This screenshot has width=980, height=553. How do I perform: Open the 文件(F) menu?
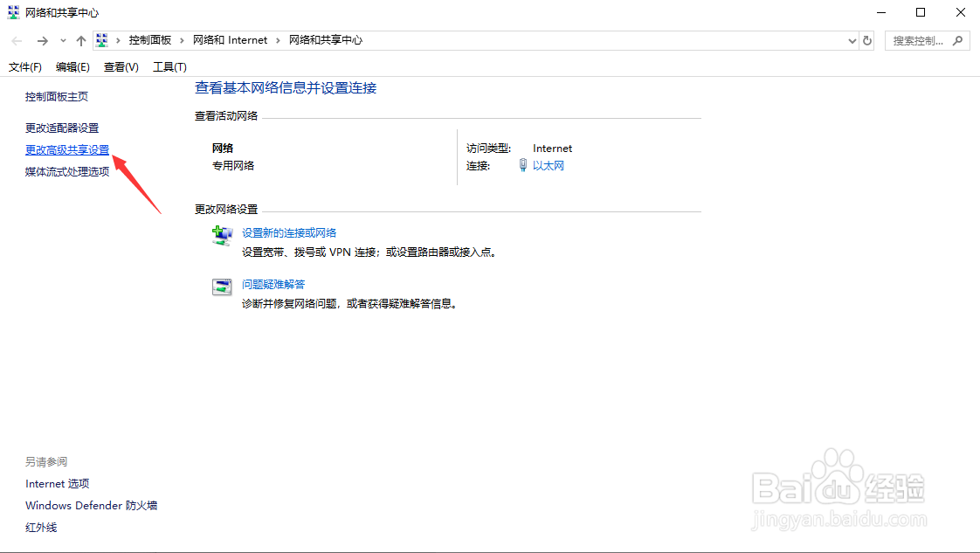pos(24,66)
